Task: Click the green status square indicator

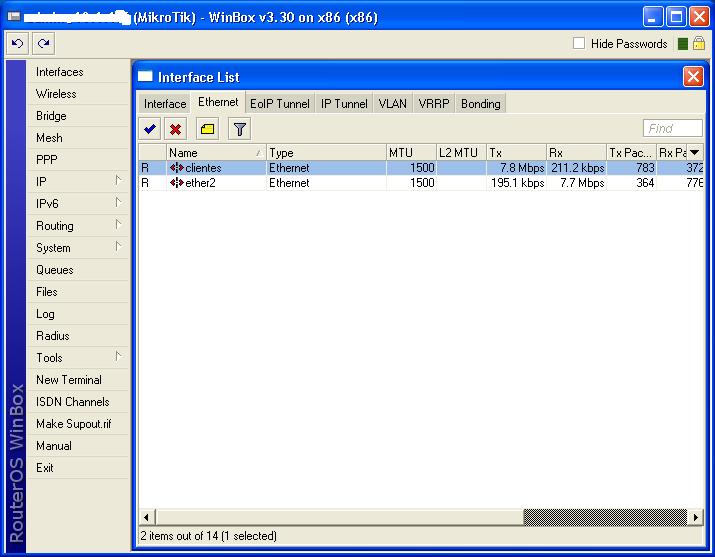Action: pos(683,44)
